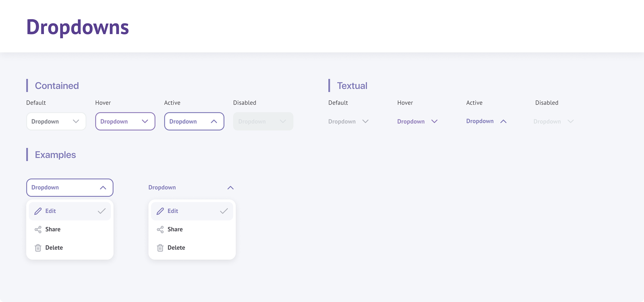
Task: Click the outlined Dropdown box under Examples
Action: point(70,188)
